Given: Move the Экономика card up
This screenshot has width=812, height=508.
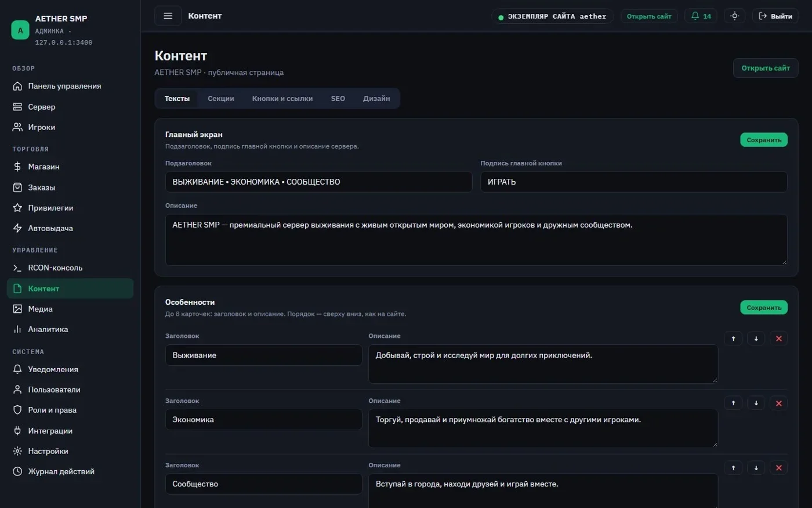Looking at the screenshot, I should tap(733, 403).
